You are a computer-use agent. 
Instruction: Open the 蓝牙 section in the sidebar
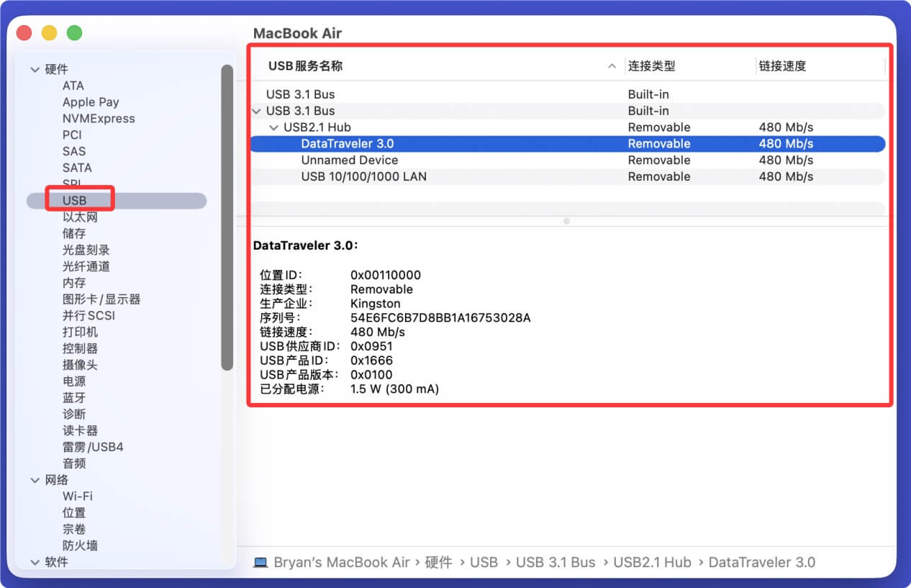point(74,397)
